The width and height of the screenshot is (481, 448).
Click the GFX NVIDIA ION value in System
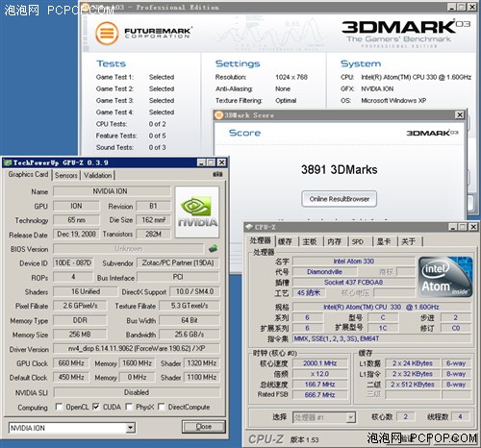377,88
